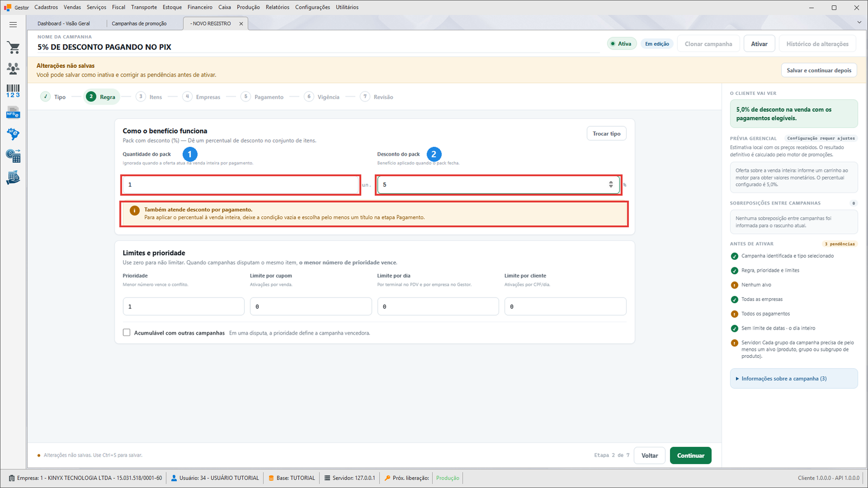The width and height of the screenshot is (868, 488).
Task: Click the key icon beside Próx. liberação
Action: point(387,478)
